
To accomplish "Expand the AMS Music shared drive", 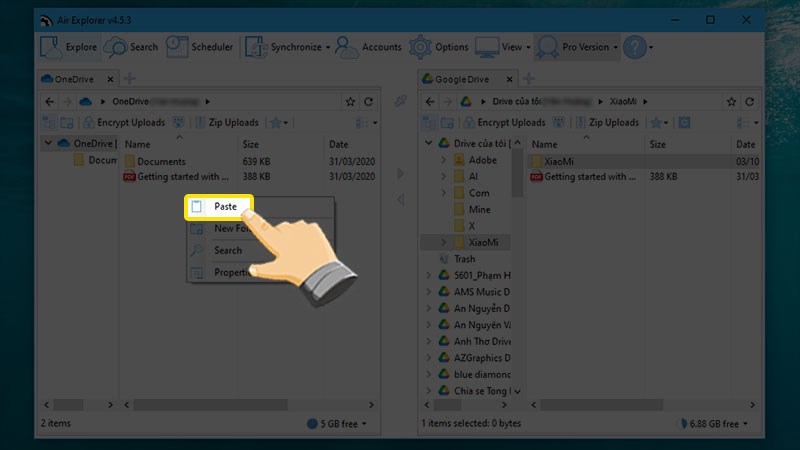I will [429, 292].
